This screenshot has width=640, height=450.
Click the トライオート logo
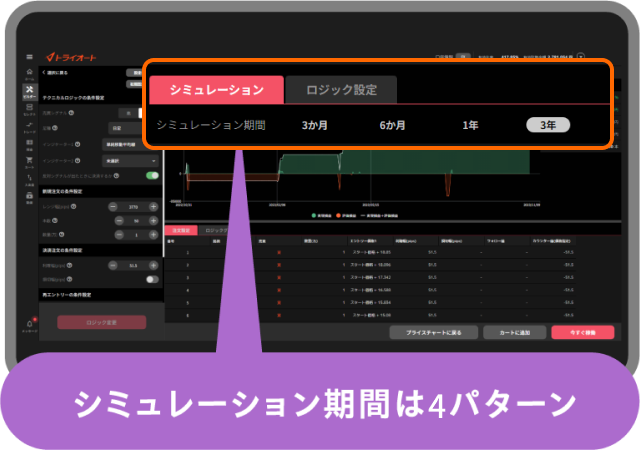click(71, 58)
